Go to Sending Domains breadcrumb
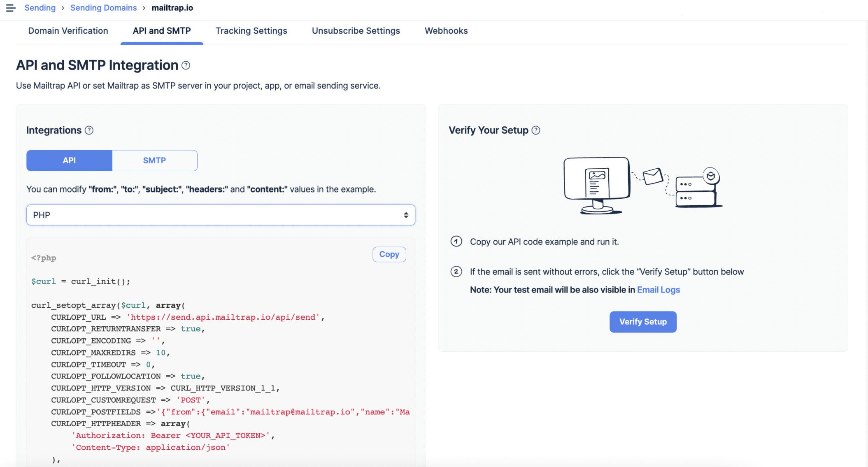The height and width of the screenshot is (467, 868). coord(103,8)
